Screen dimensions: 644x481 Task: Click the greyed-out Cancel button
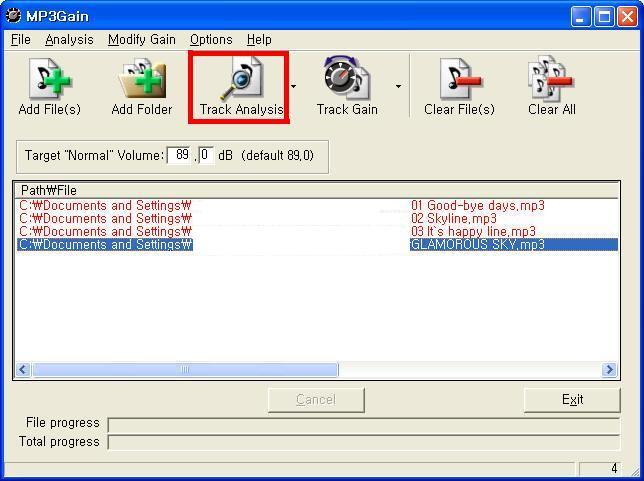316,400
